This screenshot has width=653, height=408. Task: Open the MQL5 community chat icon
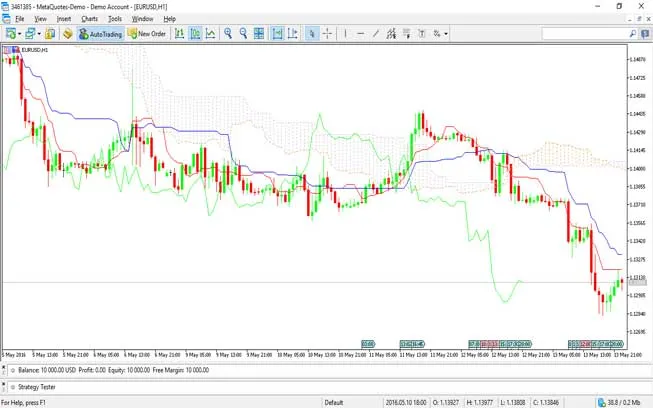(645, 34)
